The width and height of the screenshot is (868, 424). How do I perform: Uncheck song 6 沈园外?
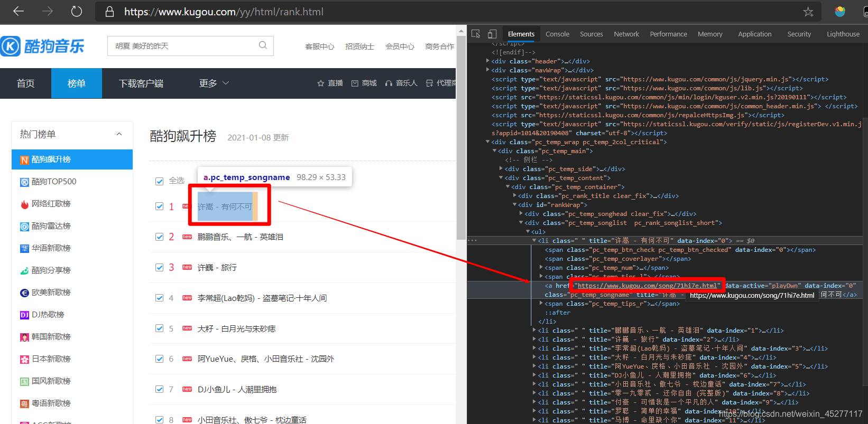[x=159, y=359]
